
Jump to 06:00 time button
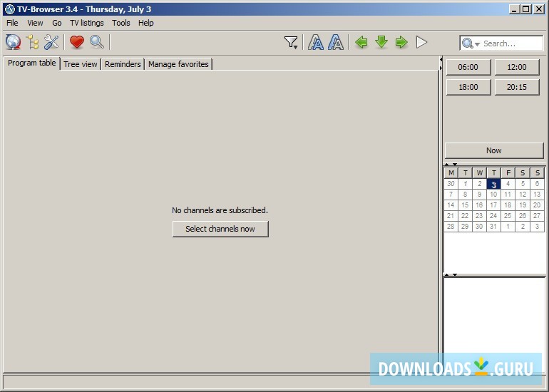[x=468, y=67]
